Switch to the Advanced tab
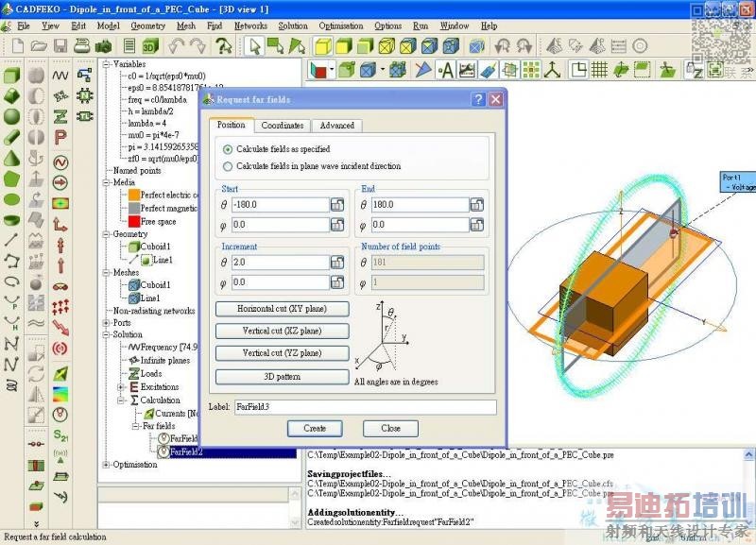 pos(337,126)
